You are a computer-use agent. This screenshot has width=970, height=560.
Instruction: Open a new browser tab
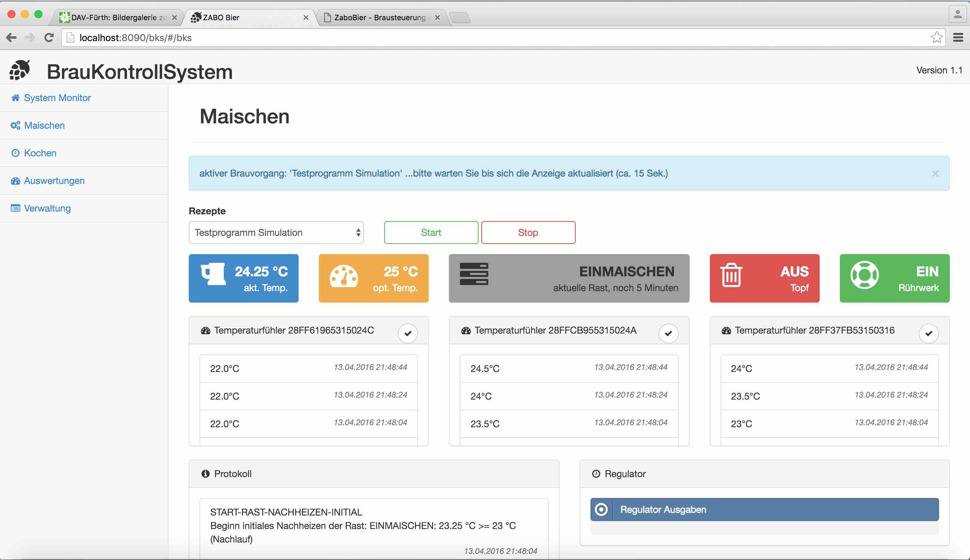459,18
